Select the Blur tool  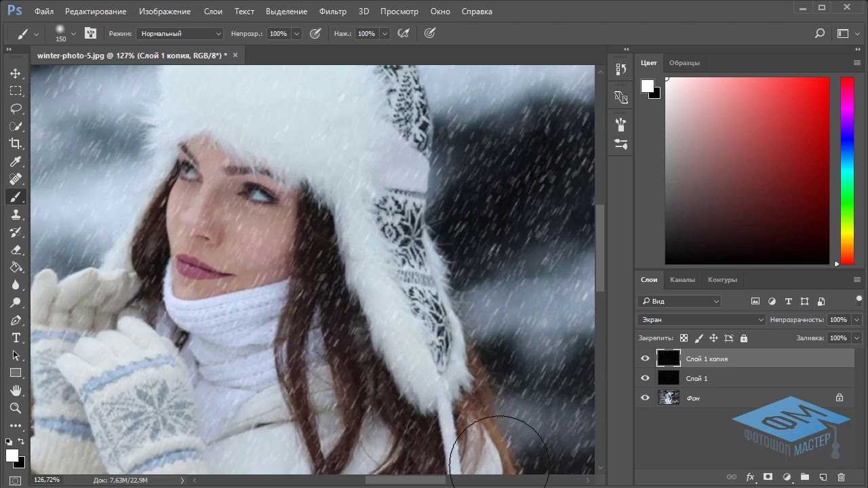tap(16, 285)
